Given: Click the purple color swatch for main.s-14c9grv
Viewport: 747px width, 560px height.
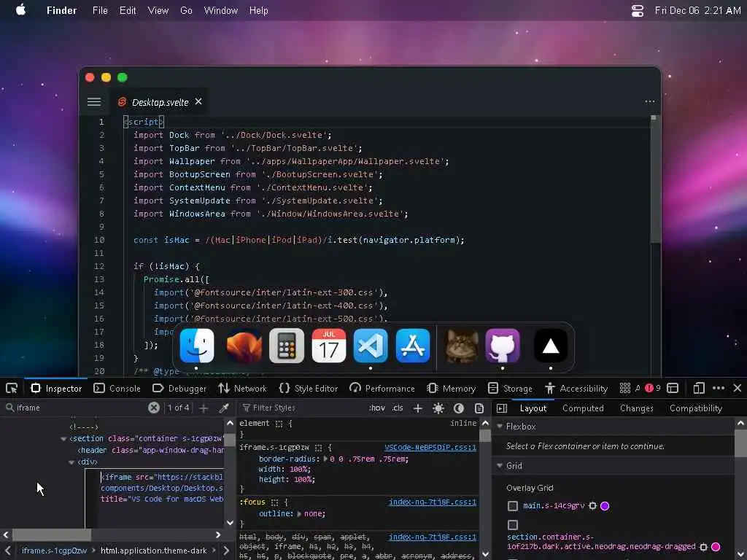Looking at the screenshot, I should pos(605,506).
